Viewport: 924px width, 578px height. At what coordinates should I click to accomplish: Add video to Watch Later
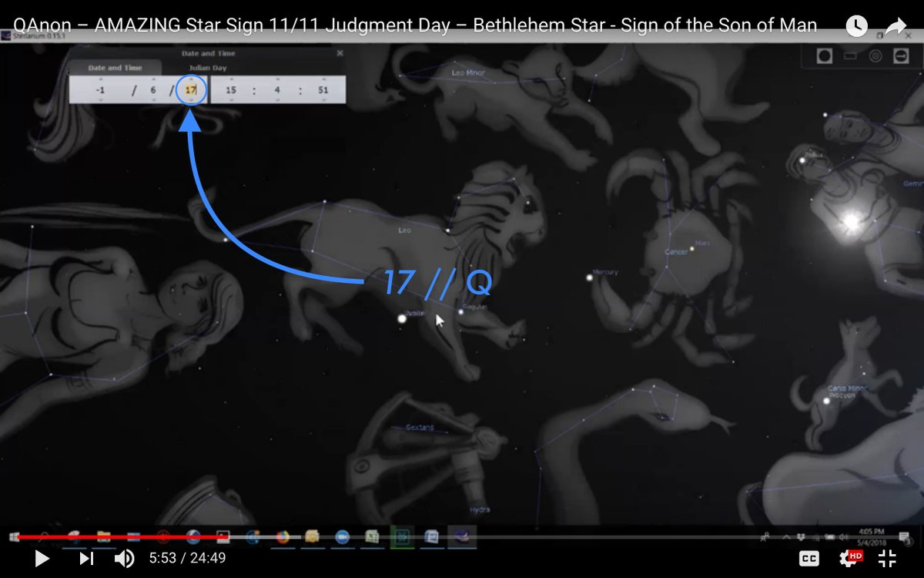pos(856,26)
